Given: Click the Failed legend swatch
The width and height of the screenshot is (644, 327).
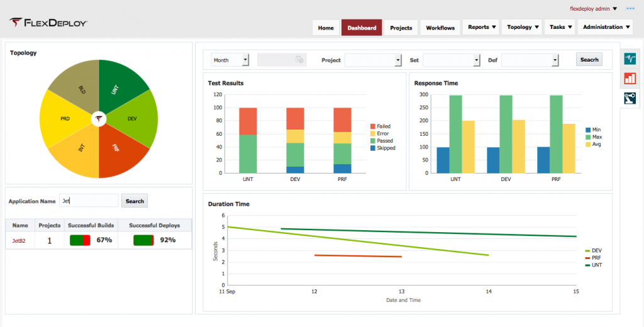Looking at the screenshot, I should coord(372,126).
